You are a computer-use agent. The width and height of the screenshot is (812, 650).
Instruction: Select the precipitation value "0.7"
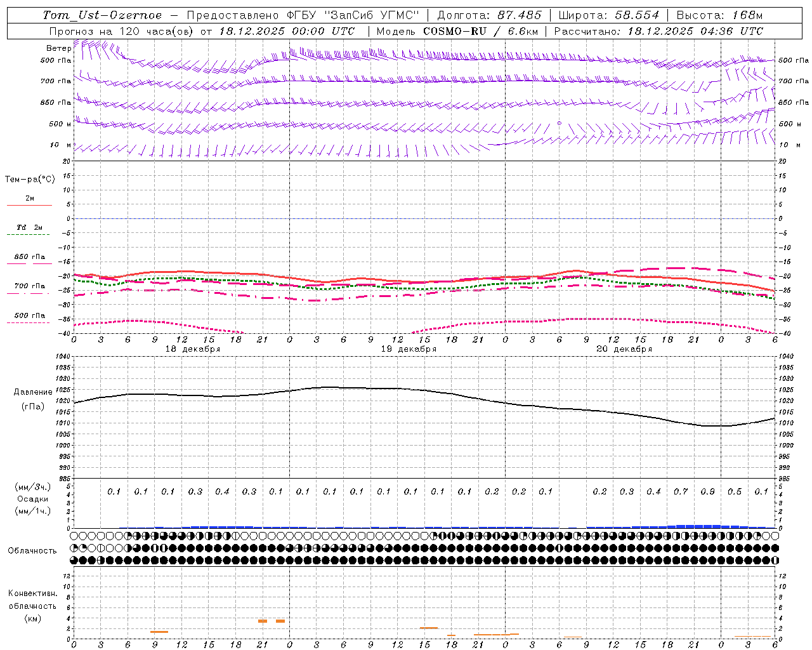pyautogui.click(x=681, y=491)
